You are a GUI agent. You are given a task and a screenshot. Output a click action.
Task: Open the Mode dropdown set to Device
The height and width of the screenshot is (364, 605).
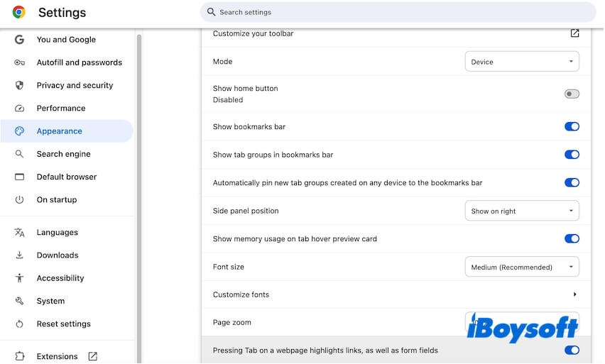[x=522, y=61]
